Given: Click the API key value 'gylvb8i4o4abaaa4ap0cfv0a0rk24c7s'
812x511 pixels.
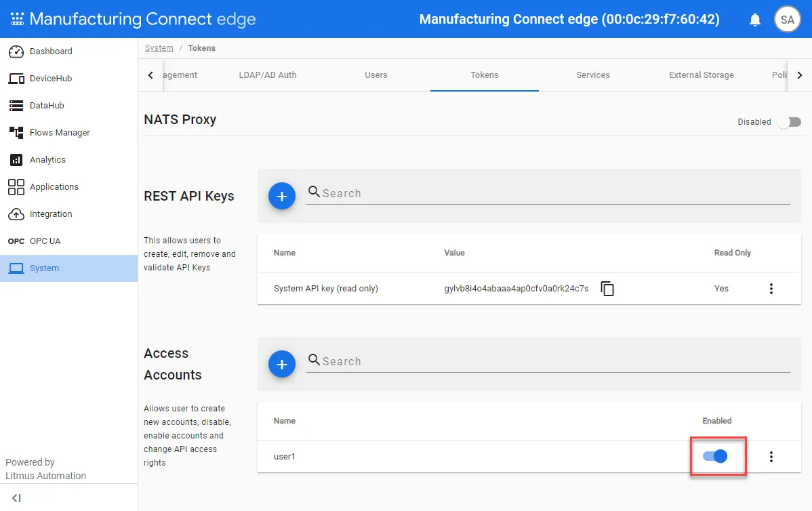Looking at the screenshot, I should 516,289.
